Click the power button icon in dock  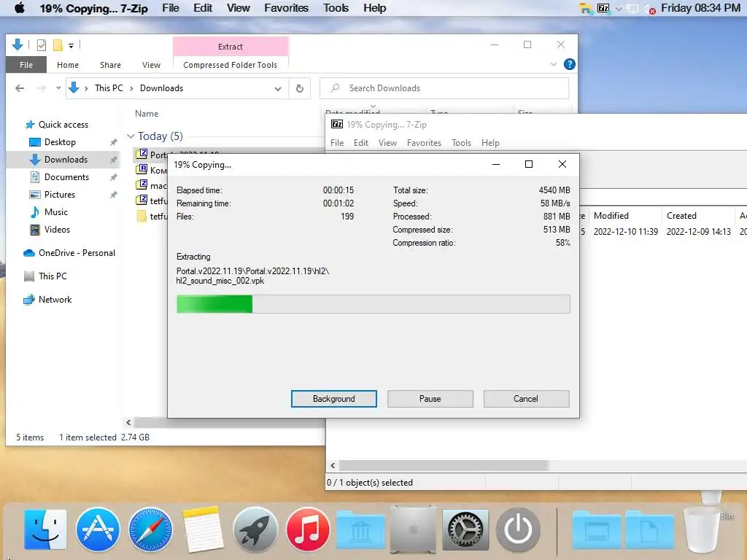click(518, 529)
